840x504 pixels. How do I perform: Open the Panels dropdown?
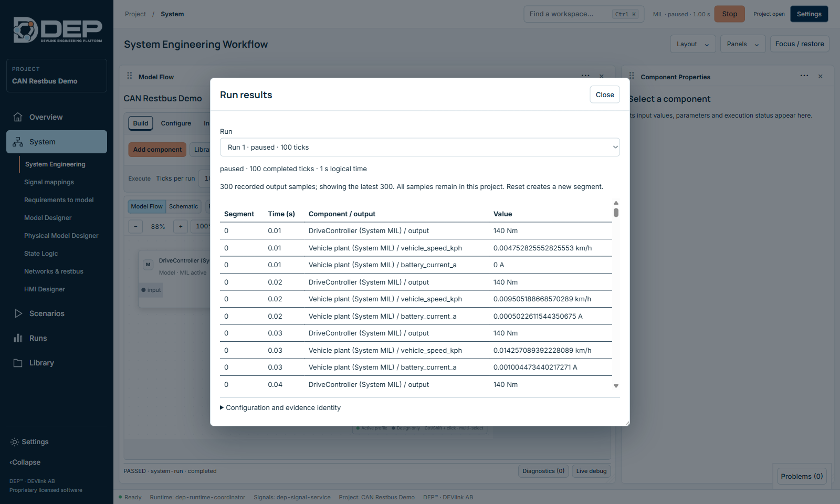(x=743, y=44)
